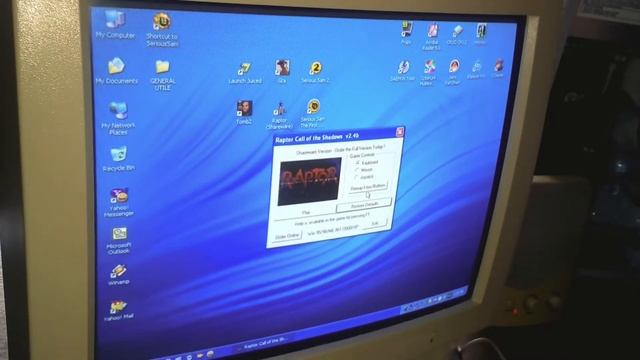Image resolution: width=640 pixels, height=360 pixels.
Task: Click the system tray area on taskbar
Action: click(x=435, y=300)
